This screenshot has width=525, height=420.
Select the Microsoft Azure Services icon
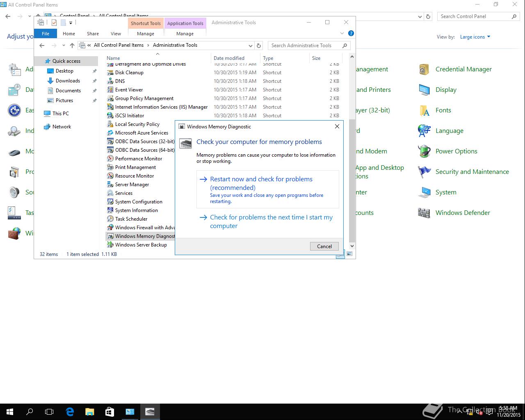[110, 133]
